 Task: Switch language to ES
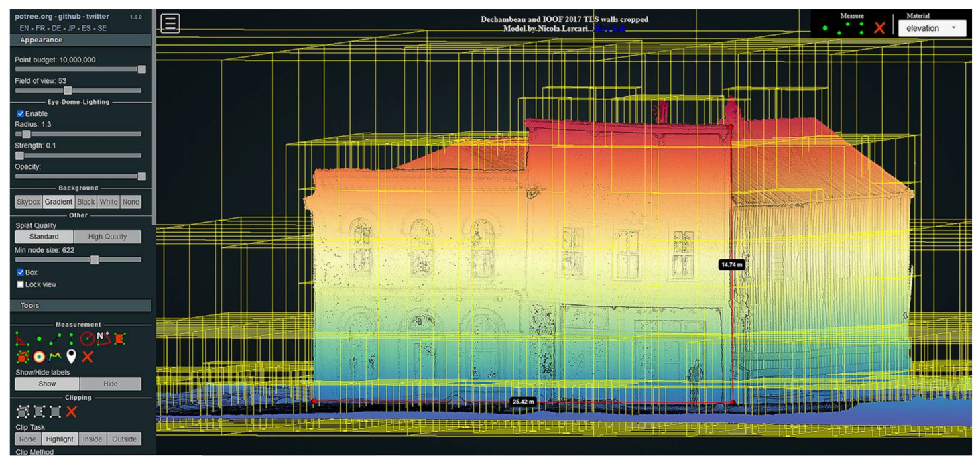[88, 28]
